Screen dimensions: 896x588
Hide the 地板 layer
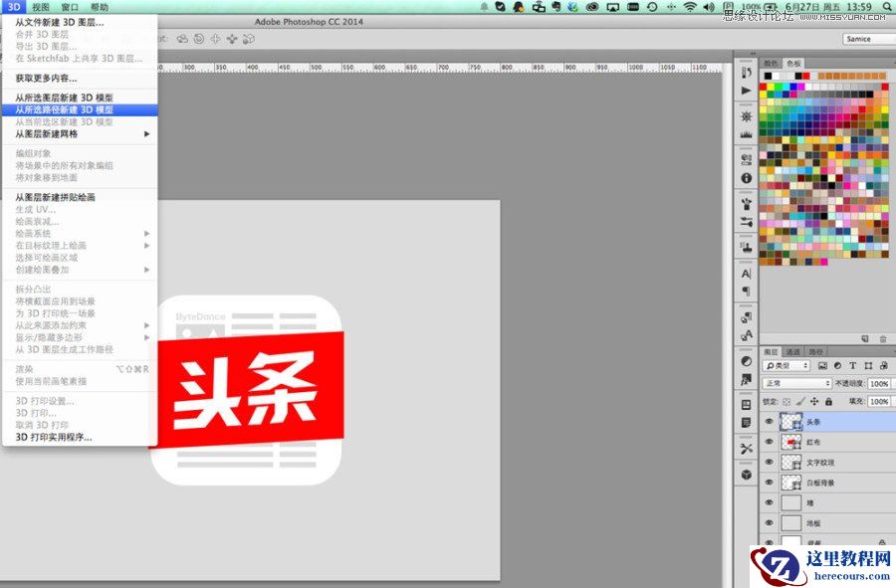click(x=769, y=520)
